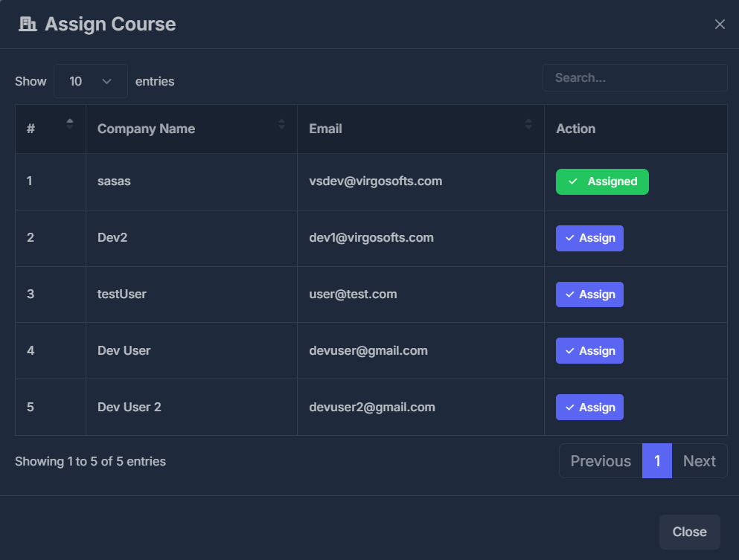739x560 pixels.
Task: Go to the Next page
Action: coord(699,460)
